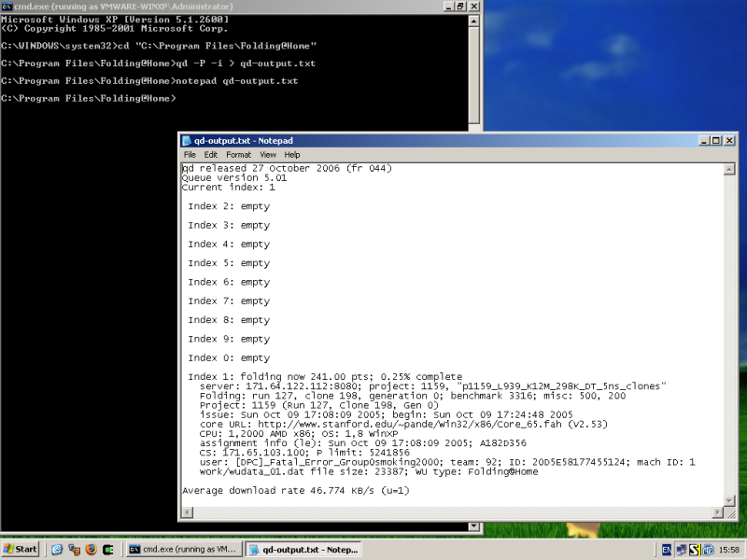
Task: Open the Edit menu in Notepad
Action: coord(211,155)
